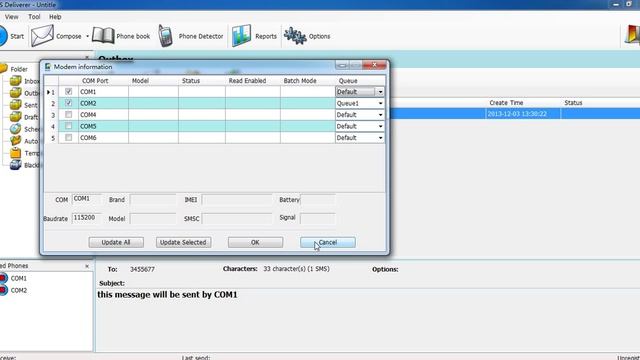Click the Signal field
Viewport: 640px width, 360px height.
[318, 218]
